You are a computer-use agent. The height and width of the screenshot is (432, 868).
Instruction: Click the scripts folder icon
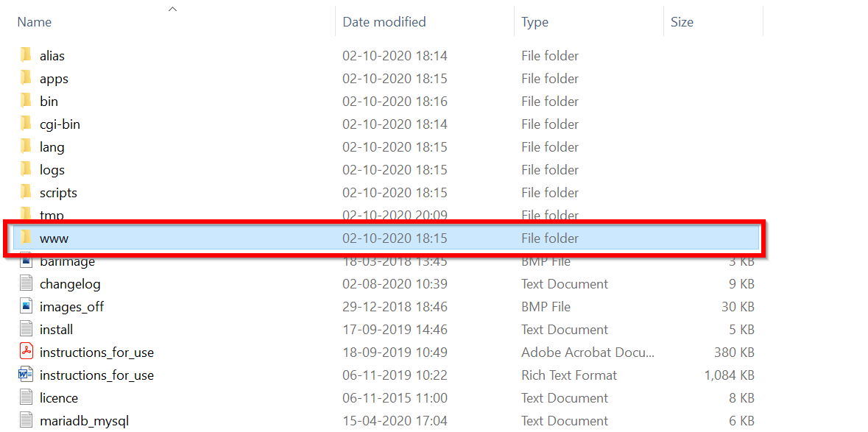[x=26, y=193]
